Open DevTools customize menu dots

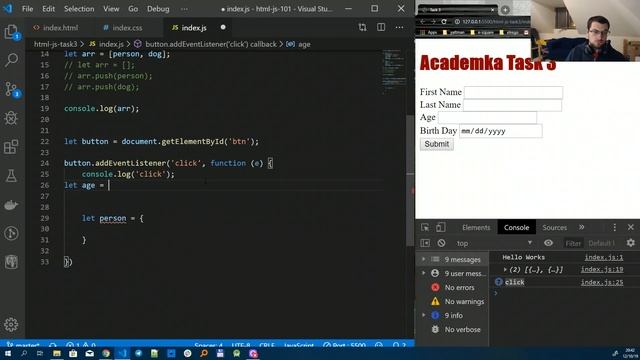click(x=615, y=227)
